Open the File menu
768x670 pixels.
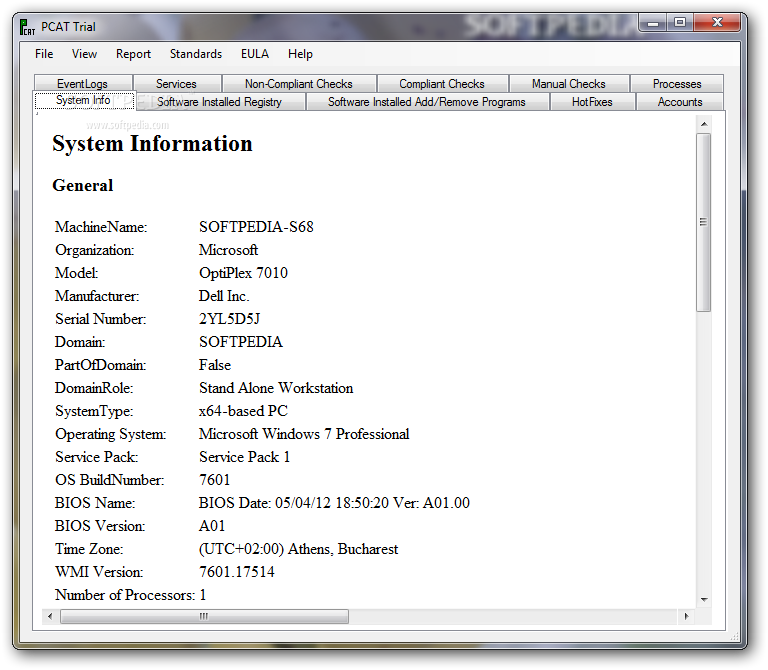(x=44, y=54)
